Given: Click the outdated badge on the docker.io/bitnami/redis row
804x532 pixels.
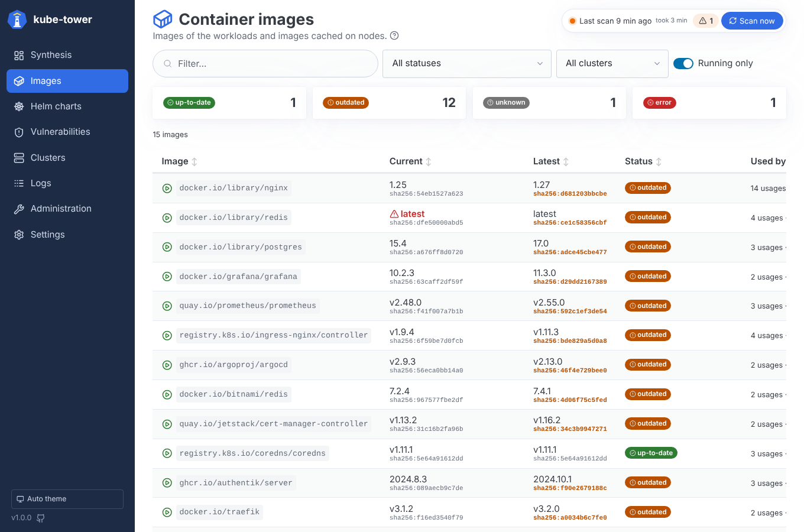Looking at the screenshot, I should coord(648,394).
